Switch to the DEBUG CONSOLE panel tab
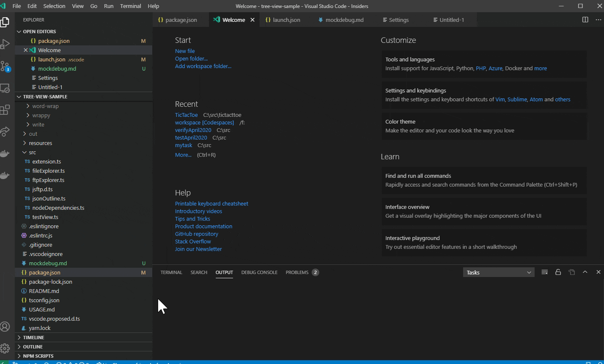Image resolution: width=604 pixels, height=364 pixels. coord(260,272)
